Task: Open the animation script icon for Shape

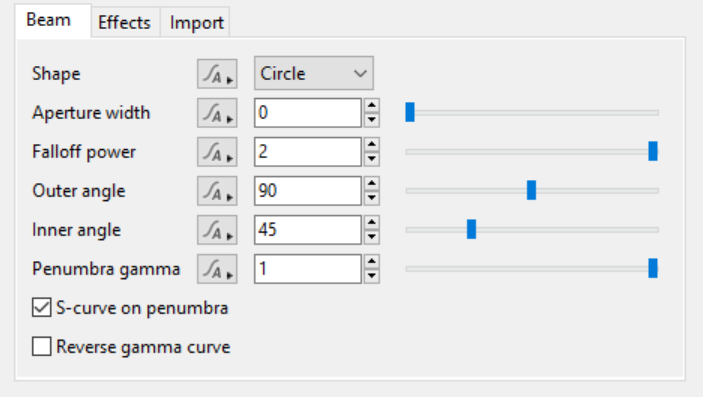Action: point(217,74)
